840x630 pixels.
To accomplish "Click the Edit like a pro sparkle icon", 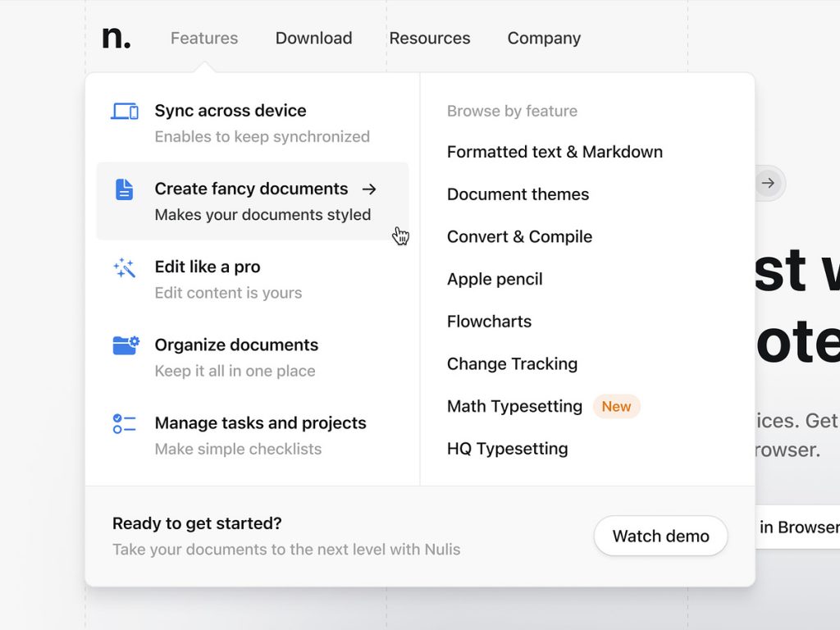I will click(x=125, y=267).
